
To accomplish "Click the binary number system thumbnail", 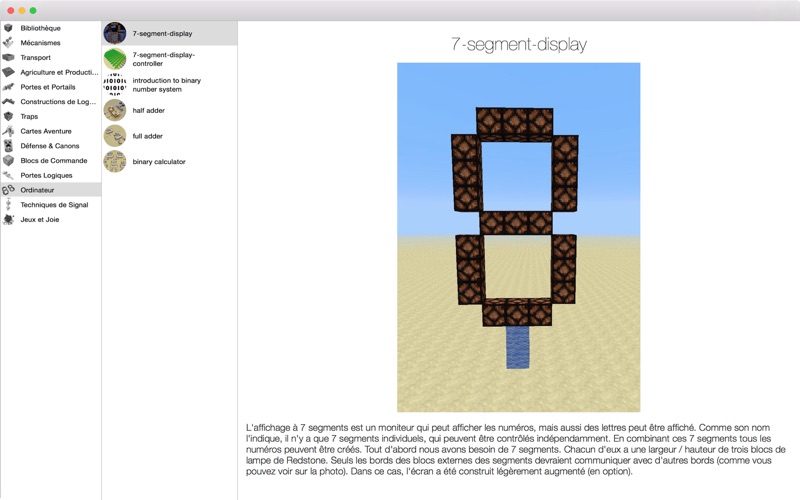I will (x=115, y=85).
